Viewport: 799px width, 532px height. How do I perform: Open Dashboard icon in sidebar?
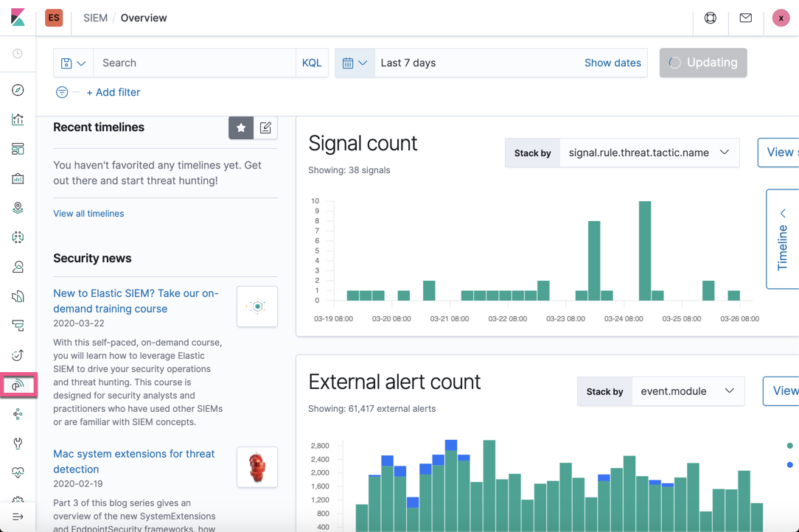tap(18, 149)
